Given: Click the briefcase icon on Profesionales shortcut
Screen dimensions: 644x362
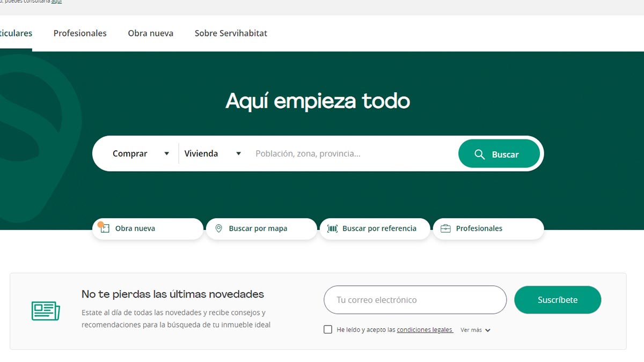Looking at the screenshot, I should [445, 228].
